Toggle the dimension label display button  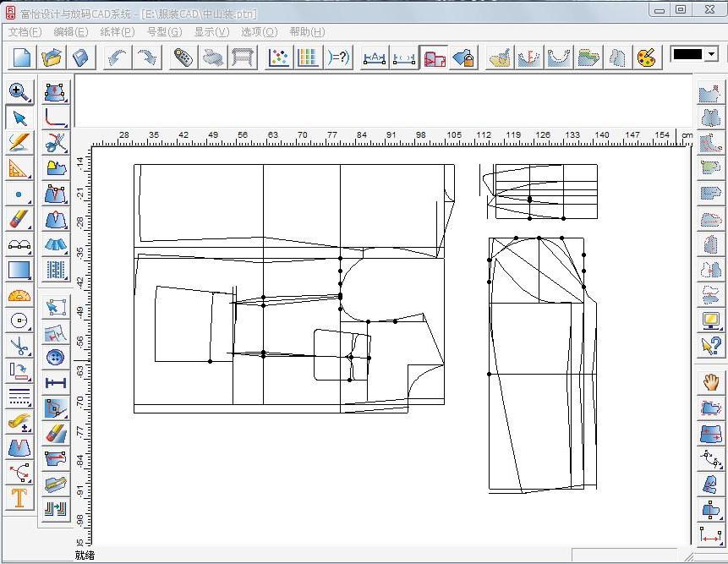[374, 57]
